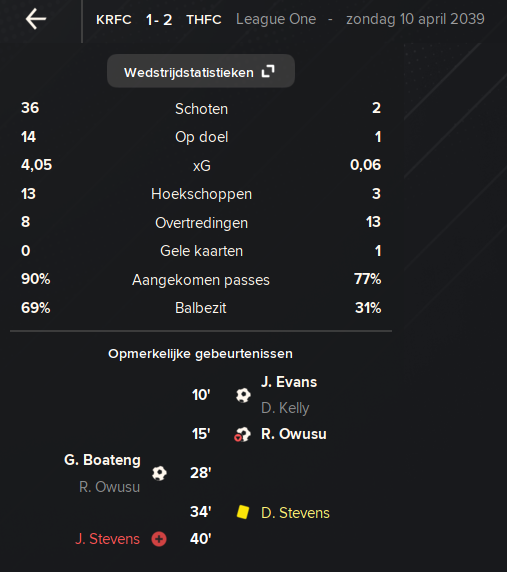This screenshot has width=507, height=572.
Task: Click the expand icon on Wedstrijdstatistieken
Action: coord(268,72)
